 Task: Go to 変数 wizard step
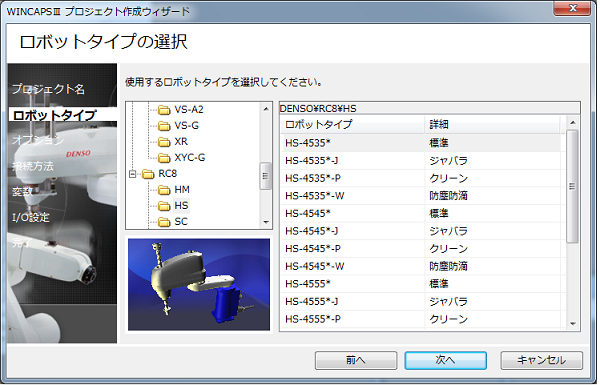click(x=22, y=192)
